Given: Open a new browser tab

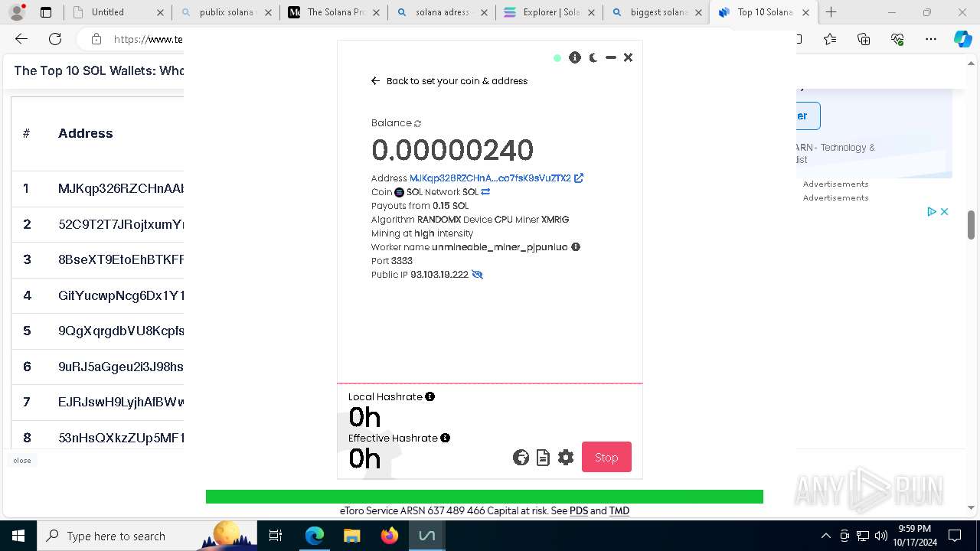Looking at the screenshot, I should click(x=831, y=12).
